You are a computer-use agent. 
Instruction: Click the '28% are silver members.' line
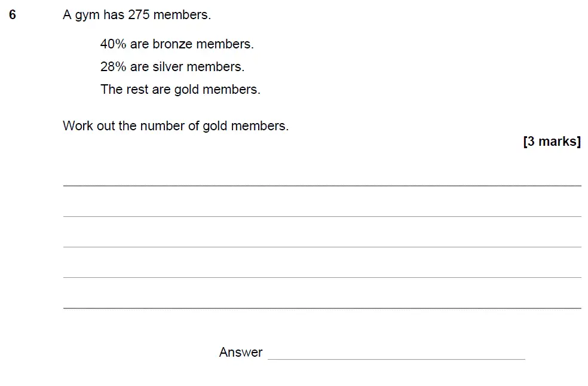(172, 67)
